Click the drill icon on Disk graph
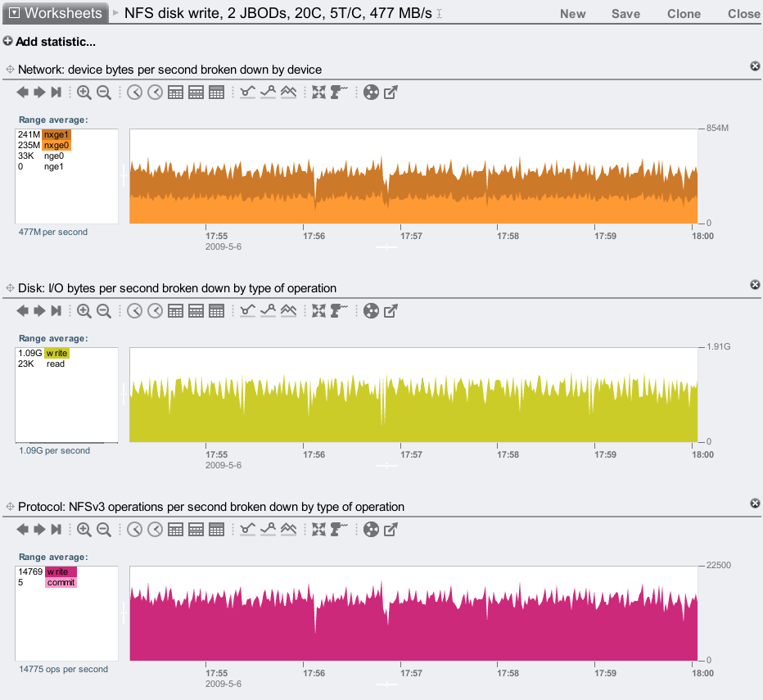The image size is (763, 700). 339,311
